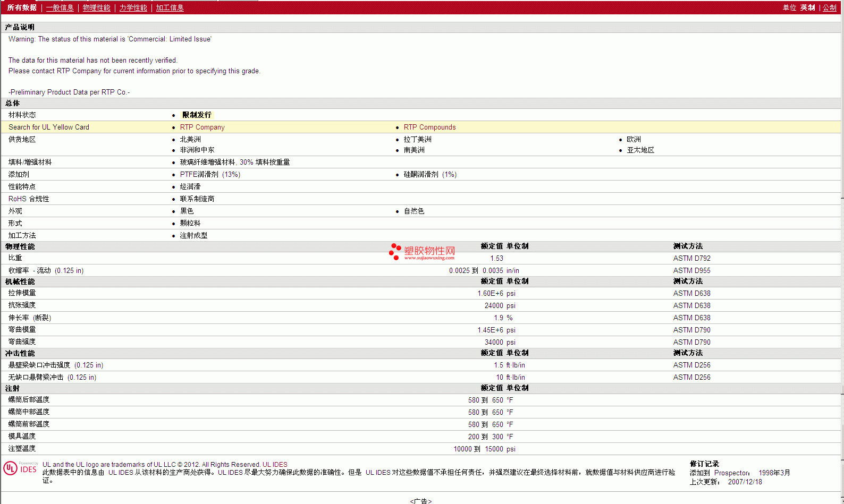
Task: Click the 北美洲 region entry
Action: point(190,139)
